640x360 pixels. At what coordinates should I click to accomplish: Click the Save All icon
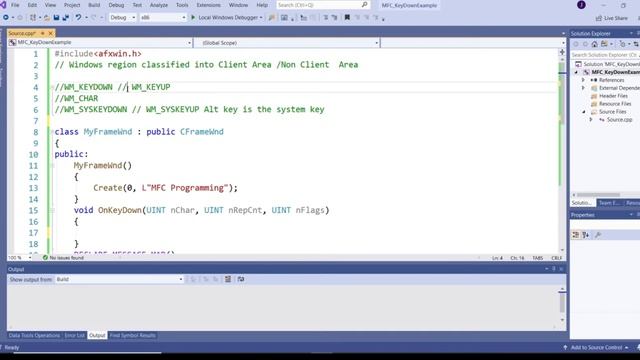pyautogui.click(x=65, y=18)
